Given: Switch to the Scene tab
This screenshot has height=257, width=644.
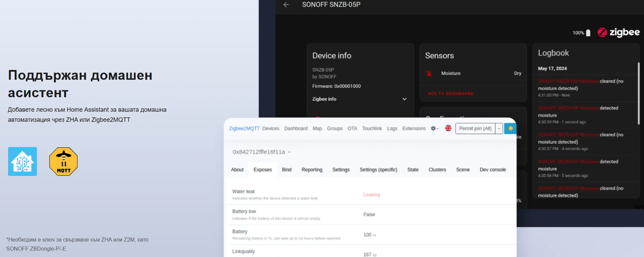Looking at the screenshot, I should coord(463,170).
